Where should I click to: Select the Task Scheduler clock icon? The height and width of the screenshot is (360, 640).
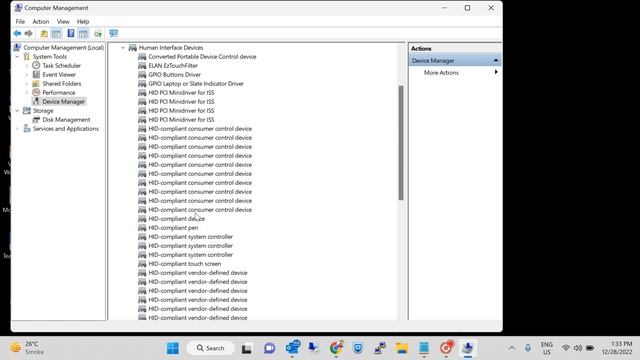36,65
